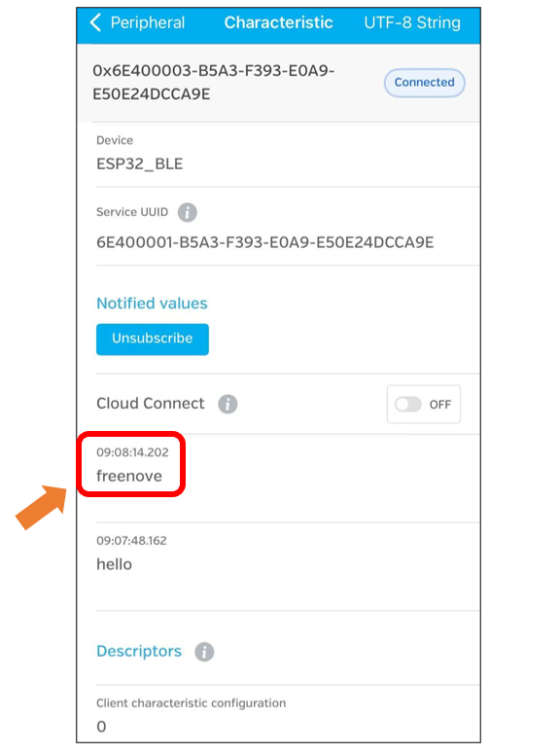
Task: Select the hello notified value
Action: coord(114,564)
